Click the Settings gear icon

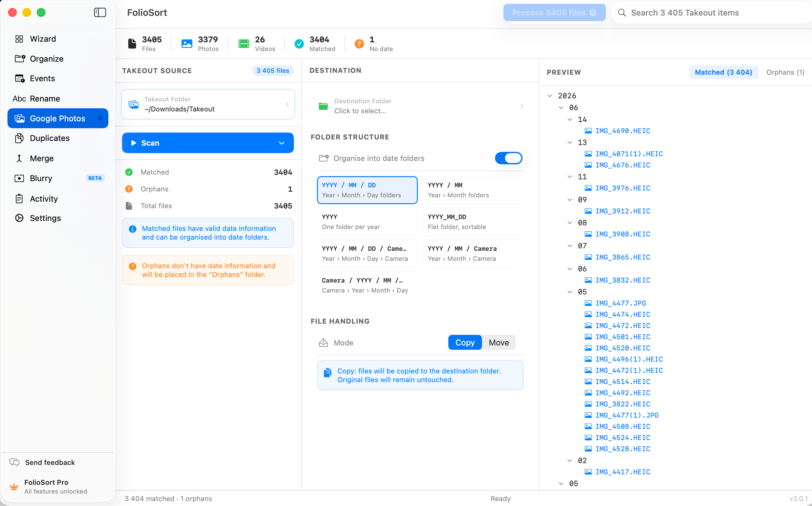[x=19, y=218]
